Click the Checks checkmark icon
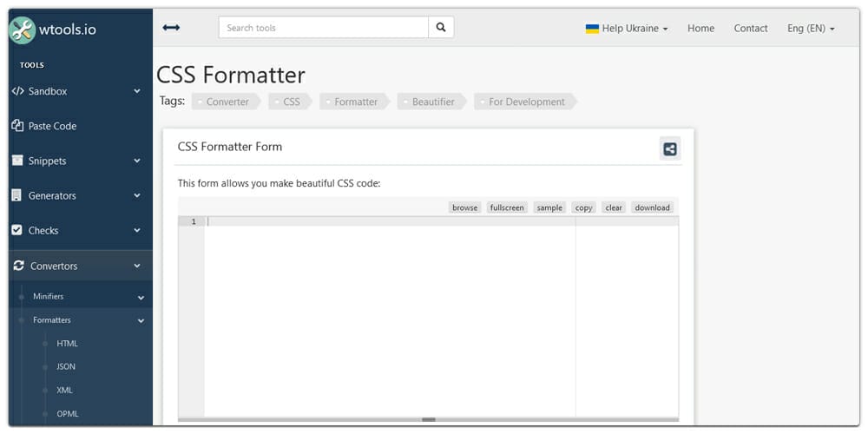Viewport: 868px width, 434px height. point(17,230)
